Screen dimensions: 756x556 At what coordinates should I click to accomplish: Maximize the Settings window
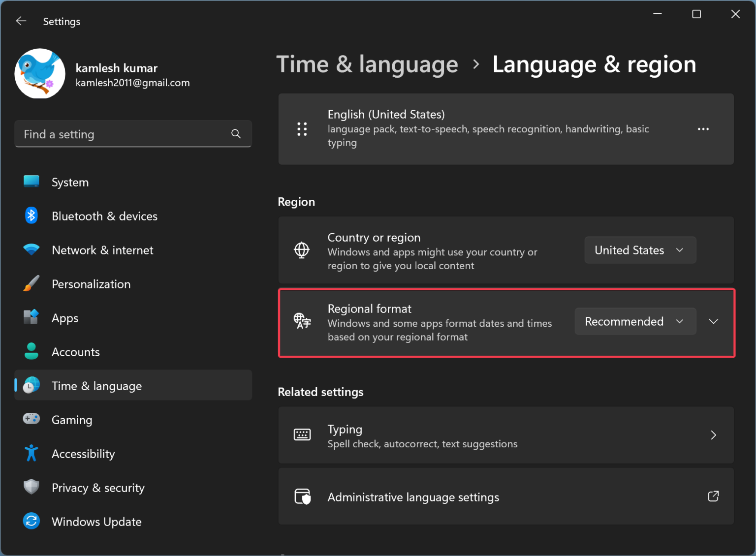click(696, 14)
